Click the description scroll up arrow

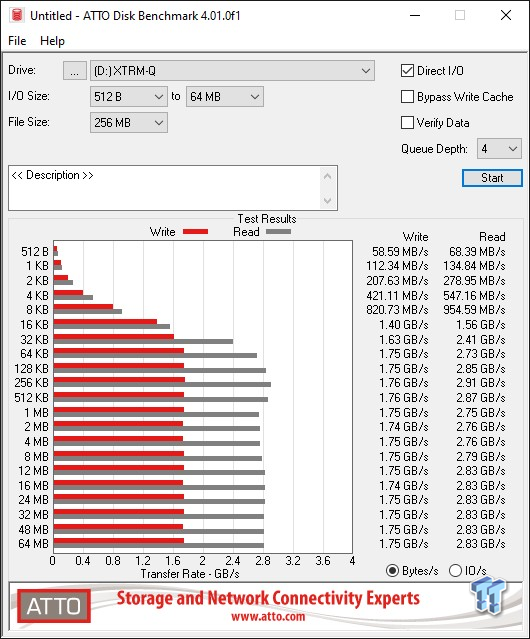click(328, 176)
